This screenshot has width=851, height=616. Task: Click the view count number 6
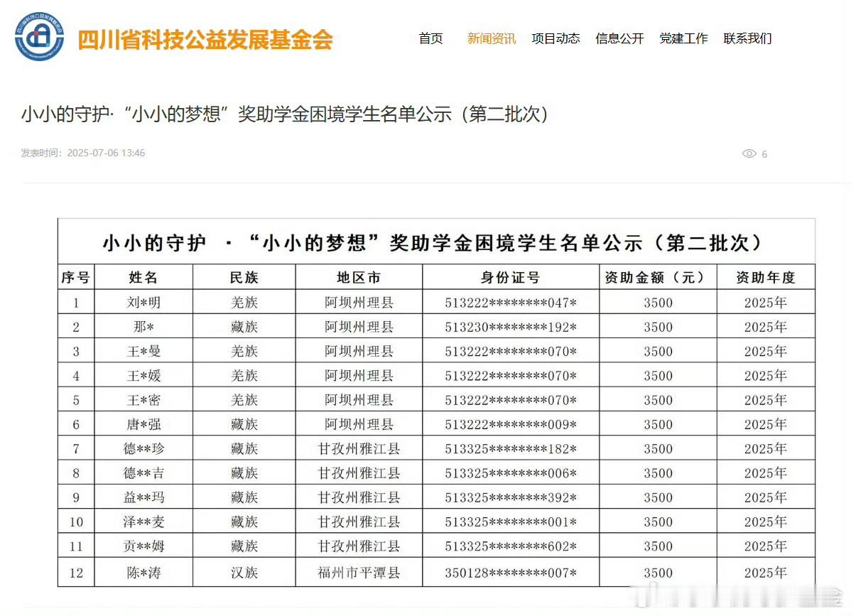[764, 154]
